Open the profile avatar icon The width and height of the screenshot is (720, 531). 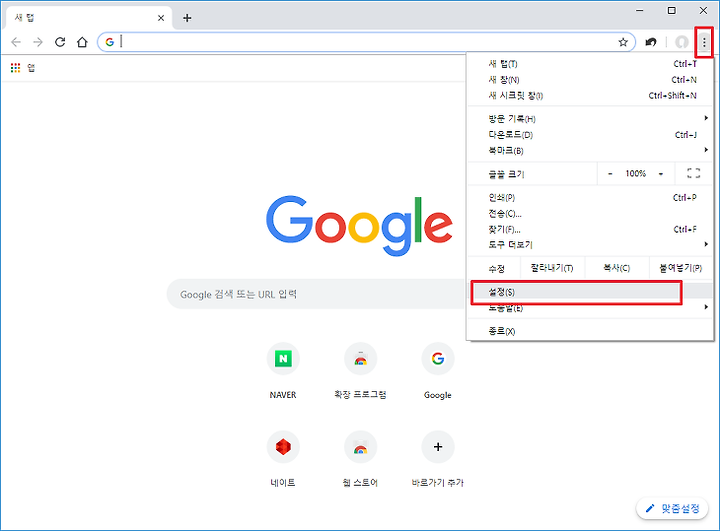click(682, 42)
